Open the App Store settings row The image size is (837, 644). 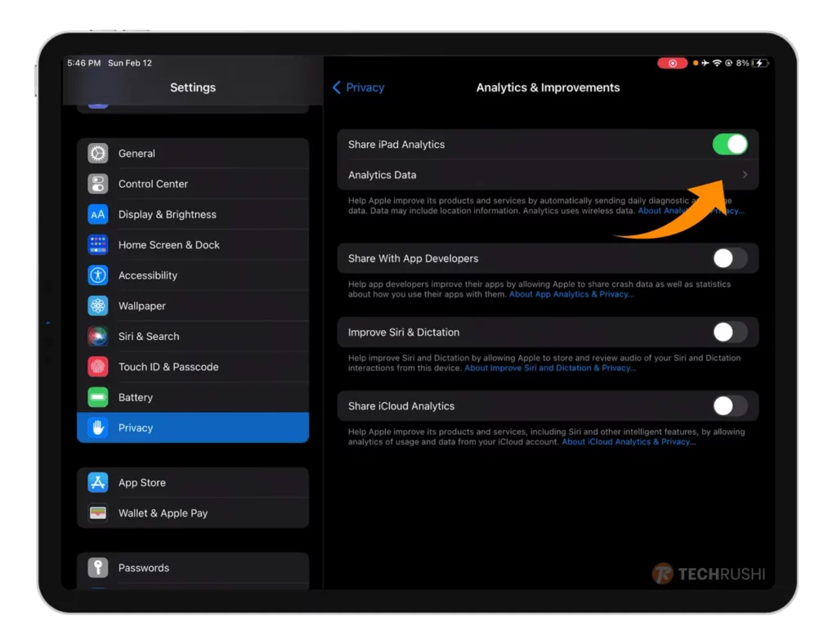(193, 482)
